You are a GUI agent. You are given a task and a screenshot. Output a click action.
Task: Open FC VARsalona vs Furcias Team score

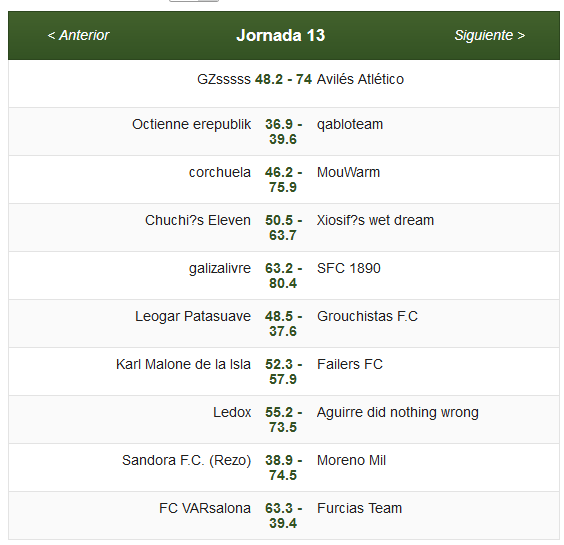(283, 516)
